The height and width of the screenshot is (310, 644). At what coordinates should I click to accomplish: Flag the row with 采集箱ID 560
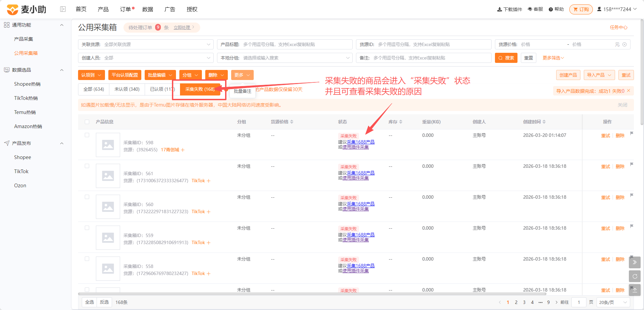tap(632, 195)
